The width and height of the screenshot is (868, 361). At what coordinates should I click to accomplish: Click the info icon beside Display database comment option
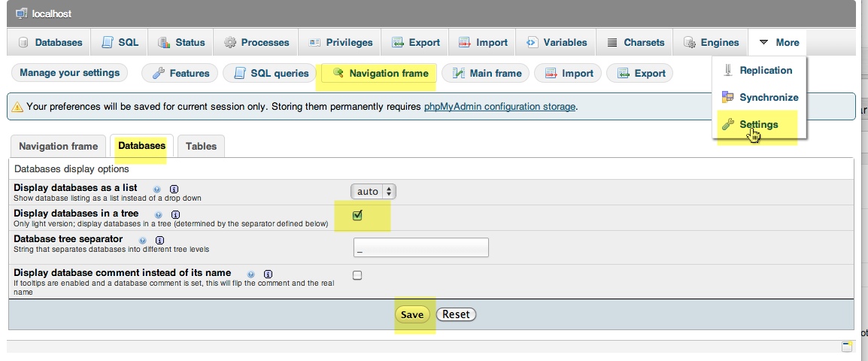click(268, 274)
